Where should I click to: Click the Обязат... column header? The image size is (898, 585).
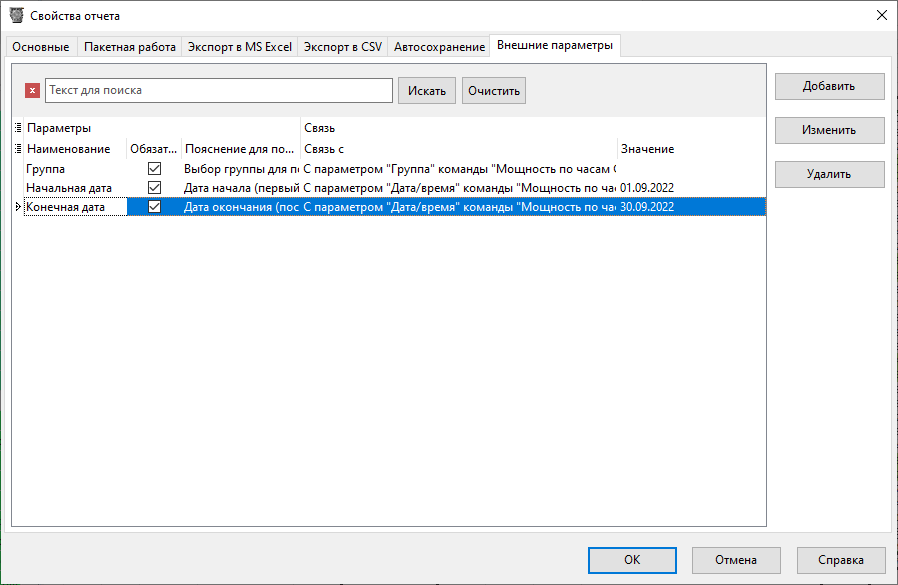click(x=153, y=149)
